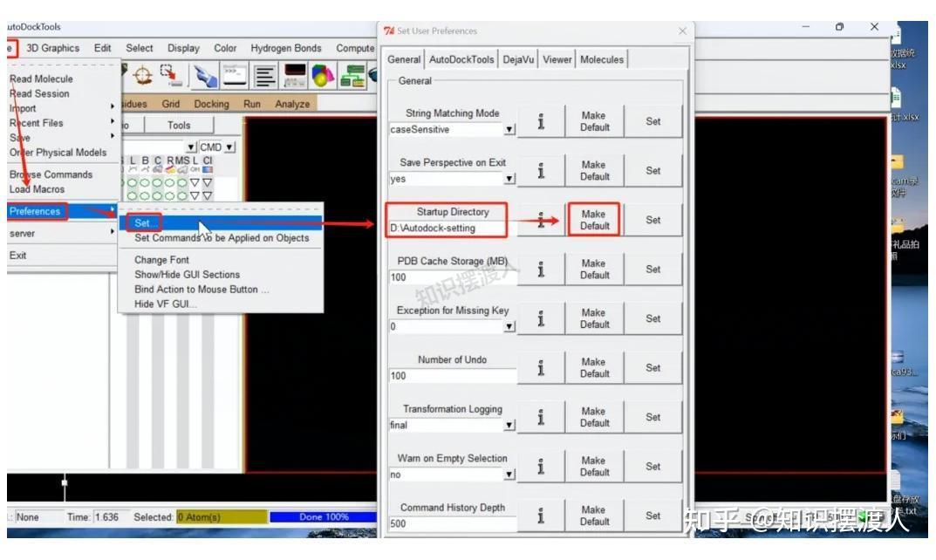936x560 pixels.
Task: Open the 3D Graphics menu
Action: coord(52,48)
